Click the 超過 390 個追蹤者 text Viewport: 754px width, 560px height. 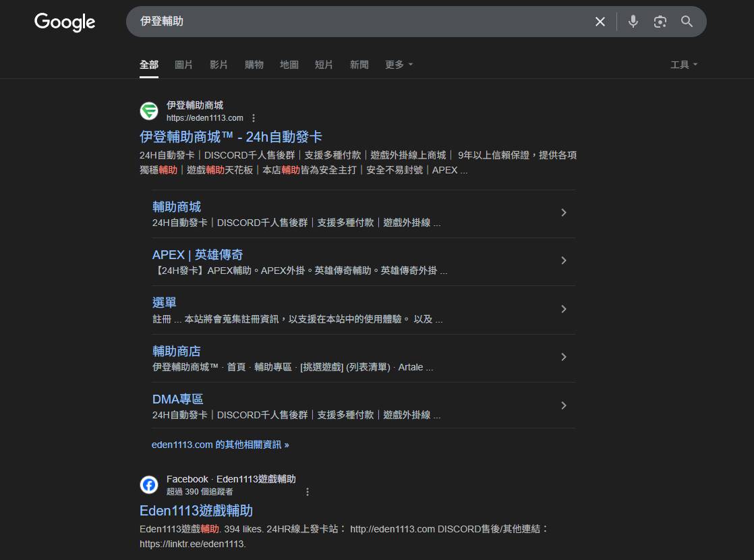pyautogui.click(x=200, y=492)
